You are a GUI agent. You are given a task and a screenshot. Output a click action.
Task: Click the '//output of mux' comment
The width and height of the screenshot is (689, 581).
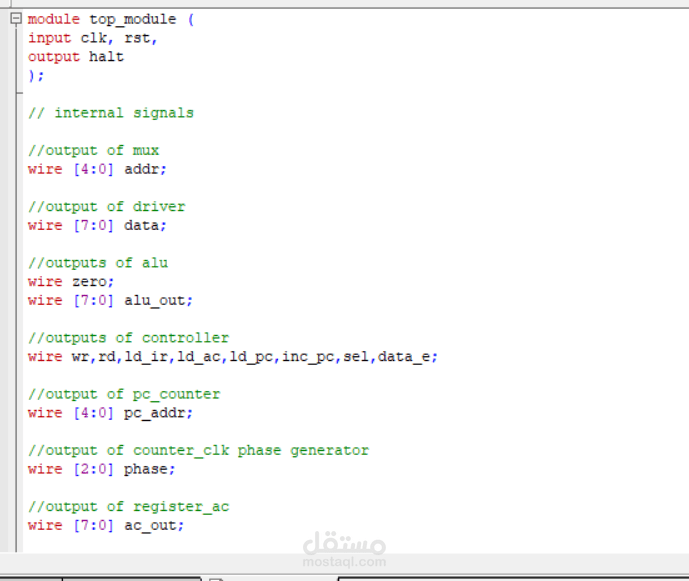93,150
